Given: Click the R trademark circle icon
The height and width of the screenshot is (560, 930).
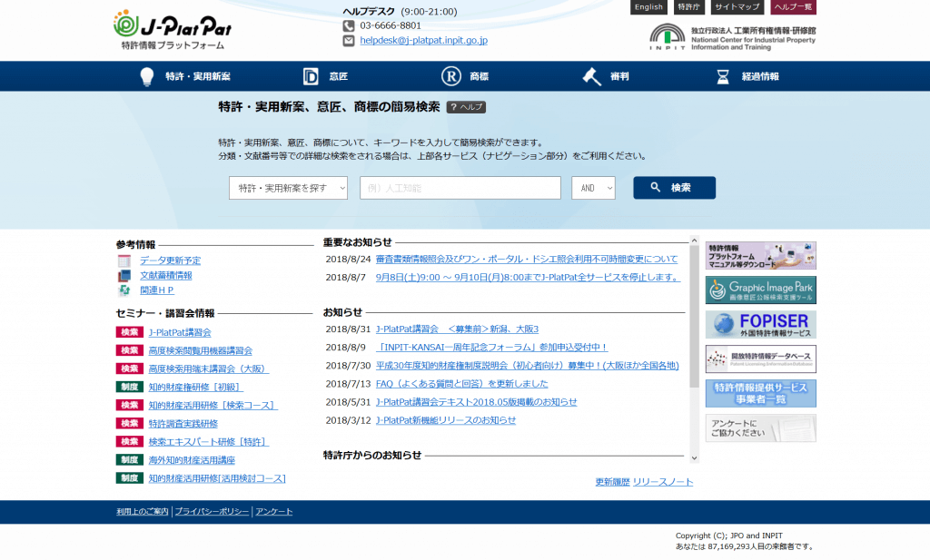Looking at the screenshot, I should point(450,76).
